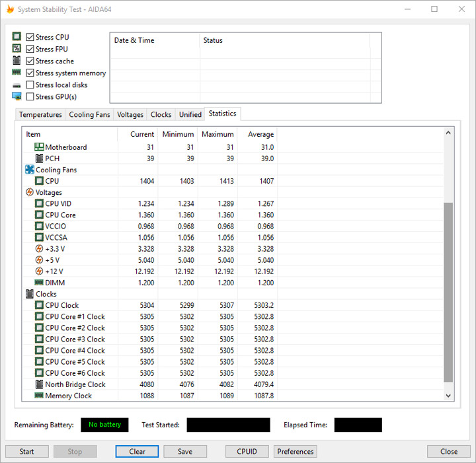Click the CPU fan row square icon

[x=39, y=181]
